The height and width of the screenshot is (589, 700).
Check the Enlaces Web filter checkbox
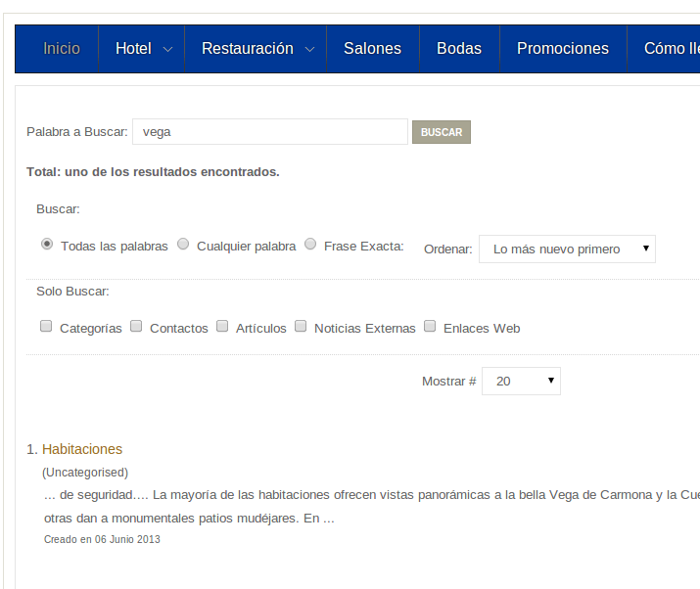(x=430, y=326)
